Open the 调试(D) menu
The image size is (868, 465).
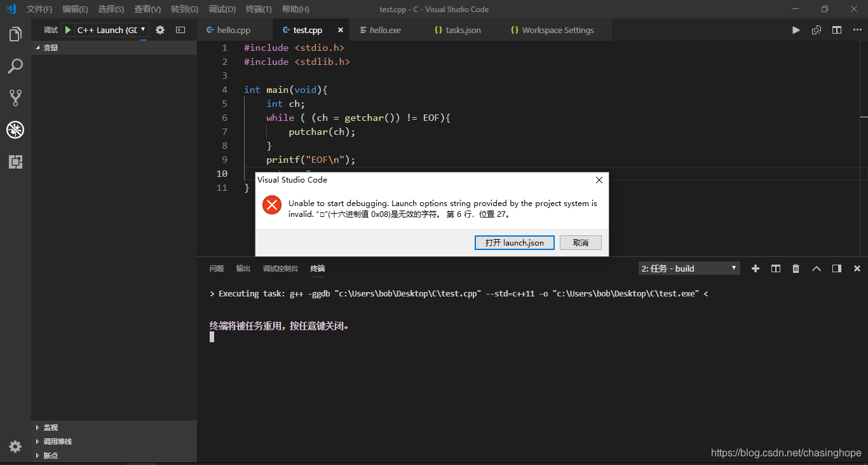tap(222, 9)
